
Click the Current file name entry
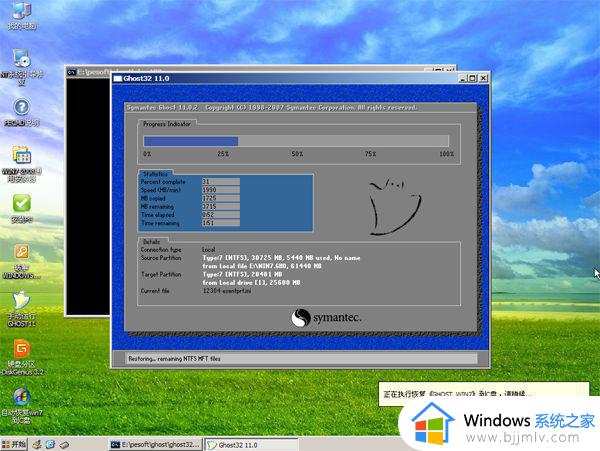point(227,291)
